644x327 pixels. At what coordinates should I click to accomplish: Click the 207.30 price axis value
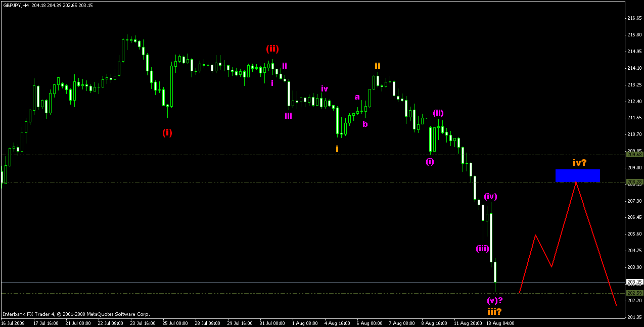pos(634,201)
